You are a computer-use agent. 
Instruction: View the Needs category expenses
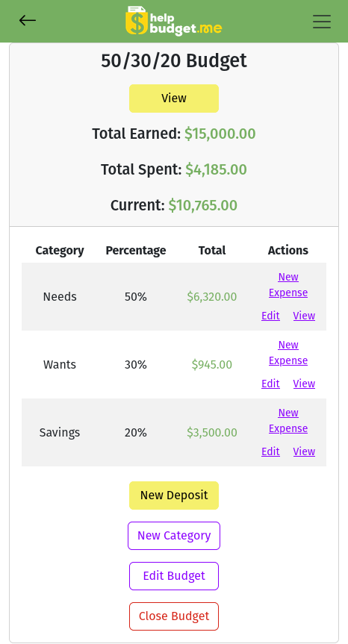pos(304,316)
